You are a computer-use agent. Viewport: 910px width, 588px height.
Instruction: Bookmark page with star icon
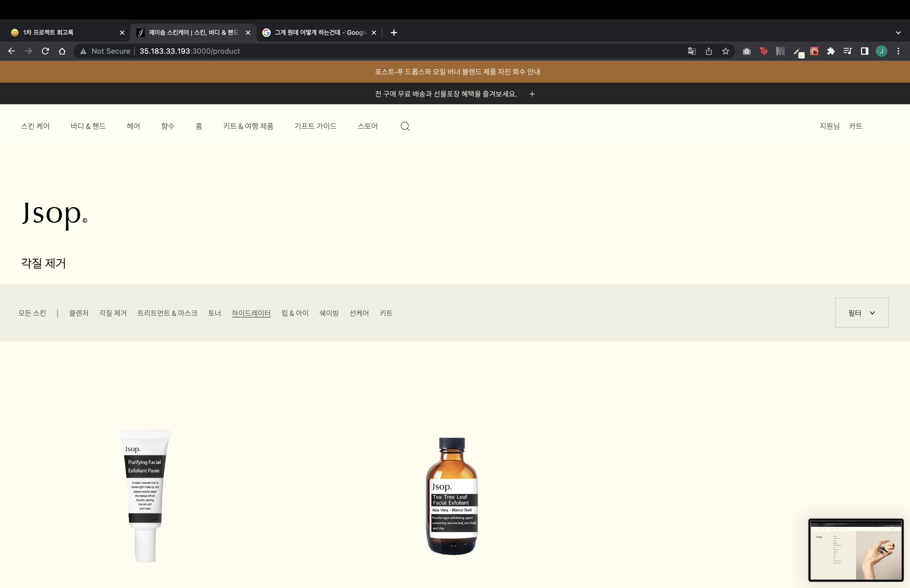(x=726, y=51)
